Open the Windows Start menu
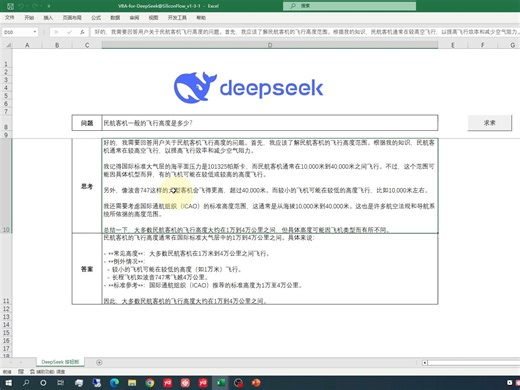Screen dimensions: 520x390 tap(8, 383)
